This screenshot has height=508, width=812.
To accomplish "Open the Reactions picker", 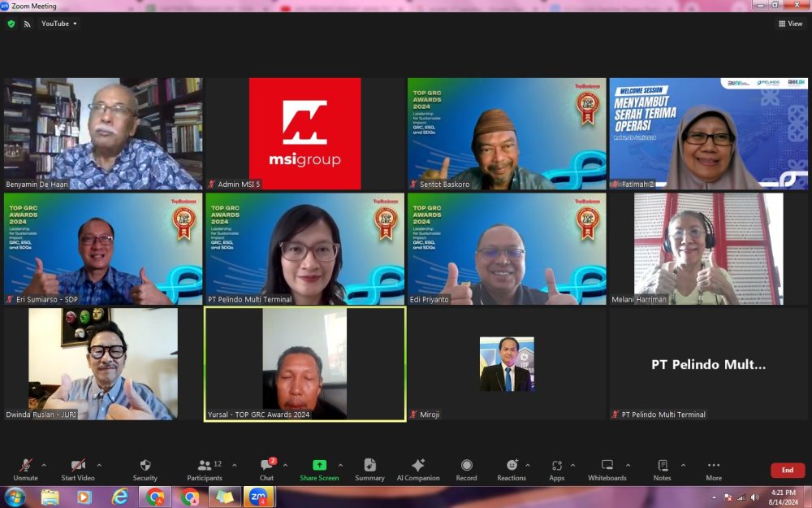I will [x=512, y=470].
